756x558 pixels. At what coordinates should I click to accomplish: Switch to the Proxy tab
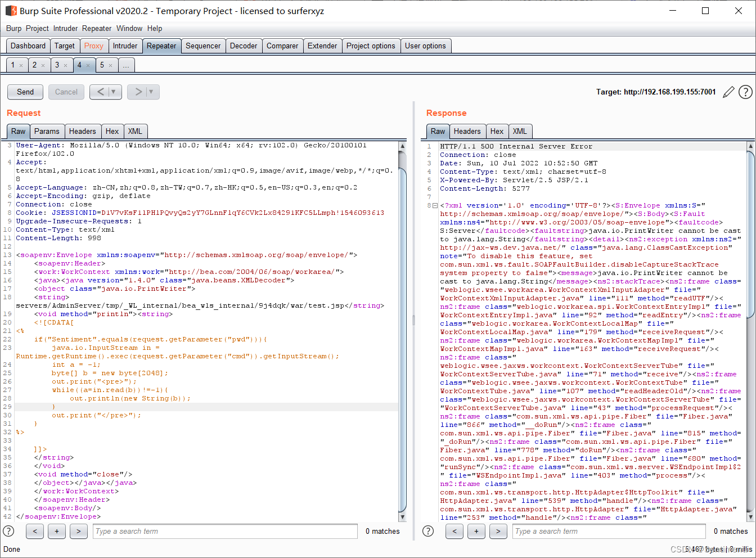pyautogui.click(x=93, y=46)
